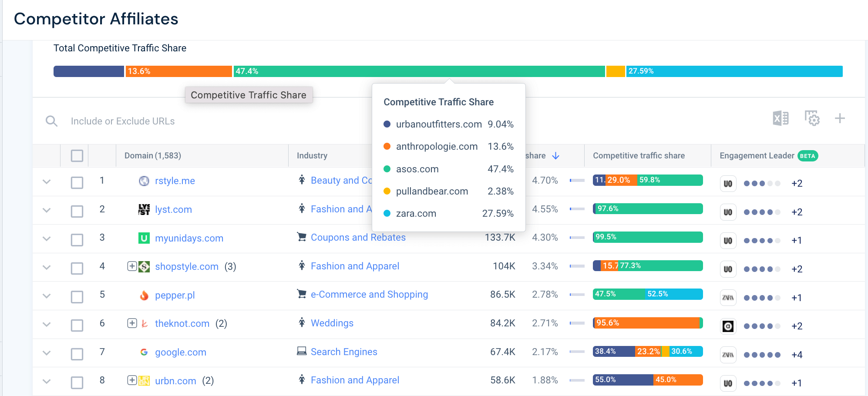This screenshot has height=396, width=868.
Task: Click Zara engagement leader logo for google.com
Action: pos(728,355)
